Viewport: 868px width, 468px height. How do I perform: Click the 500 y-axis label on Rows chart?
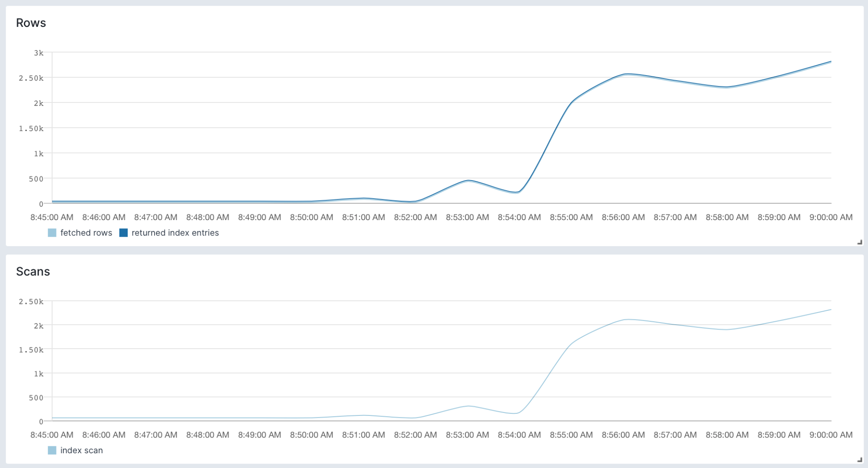36,179
